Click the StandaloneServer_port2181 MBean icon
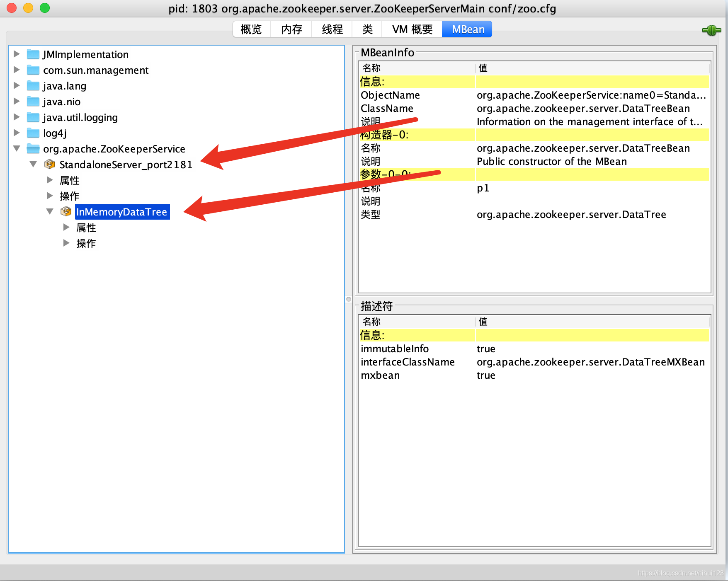Viewport: 728px width, 581px height. [49, 165]
